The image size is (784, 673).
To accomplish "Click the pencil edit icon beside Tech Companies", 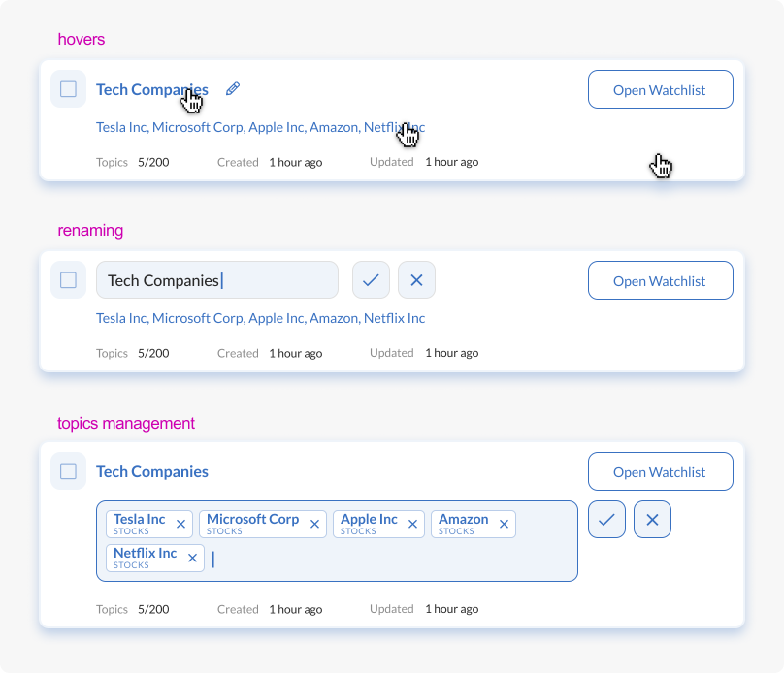I will click(x=233, y=89).
